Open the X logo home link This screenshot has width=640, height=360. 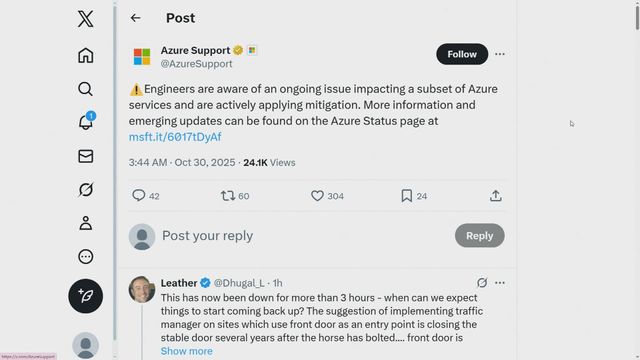click(x=85, y=19)
